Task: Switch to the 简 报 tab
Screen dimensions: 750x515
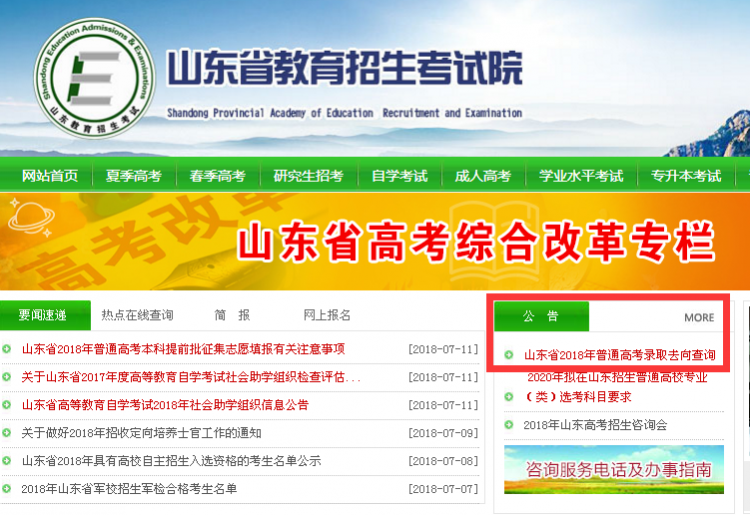Action: tap(232, 315)
